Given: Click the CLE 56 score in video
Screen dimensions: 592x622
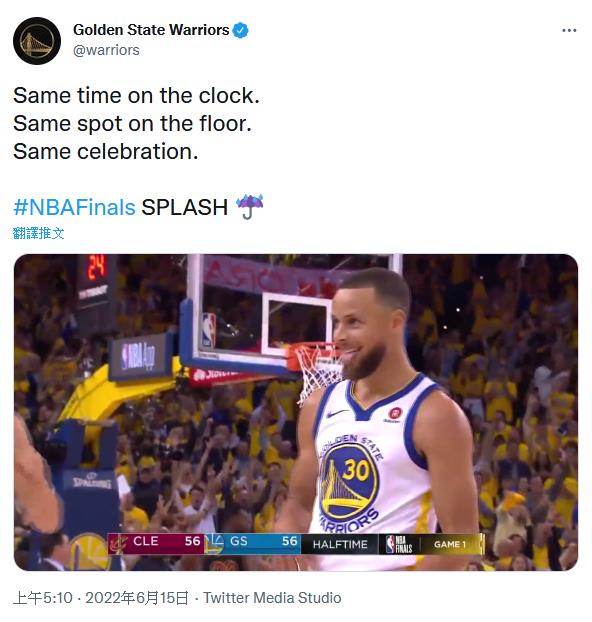Looking at the screenshot, I should pyautogui.click(x=167, y=541).
